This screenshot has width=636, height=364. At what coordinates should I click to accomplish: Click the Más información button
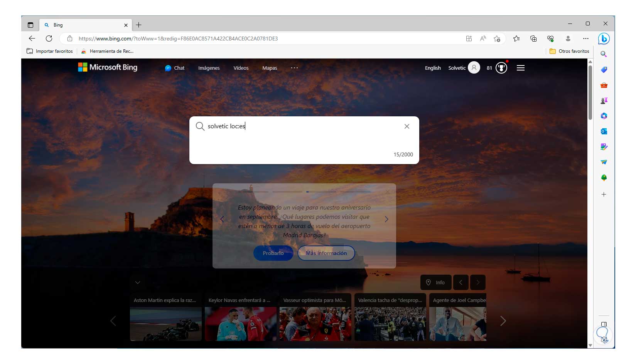326,253
